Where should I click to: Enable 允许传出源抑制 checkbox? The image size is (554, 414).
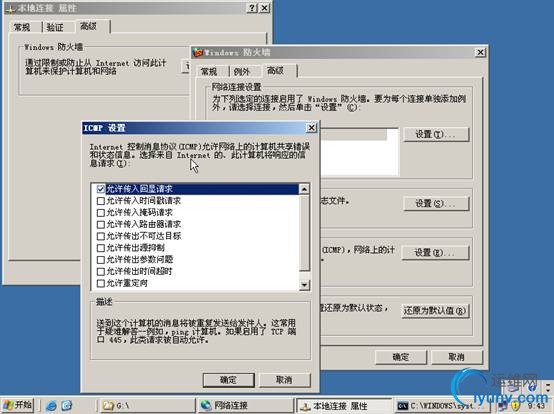pos(101,248)
